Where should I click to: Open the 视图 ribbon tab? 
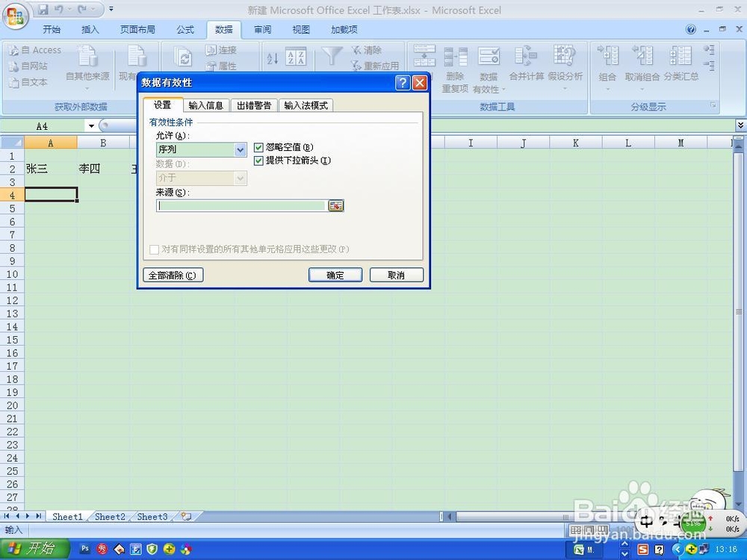(300, 30)
